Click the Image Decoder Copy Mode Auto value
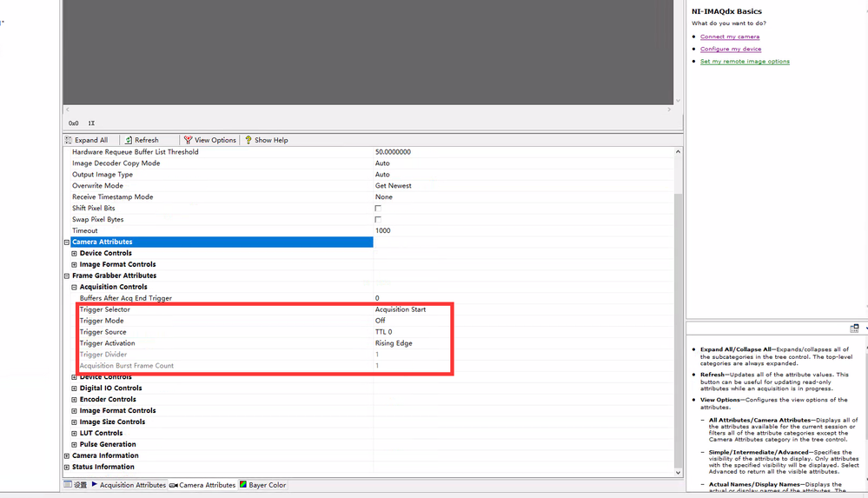The image size is (868, 498). (382, 163)
